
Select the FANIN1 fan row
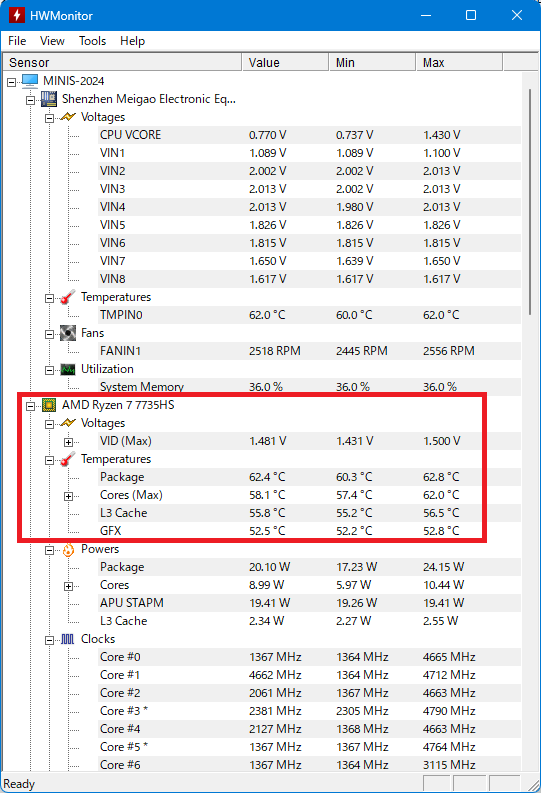pos(309,351)
